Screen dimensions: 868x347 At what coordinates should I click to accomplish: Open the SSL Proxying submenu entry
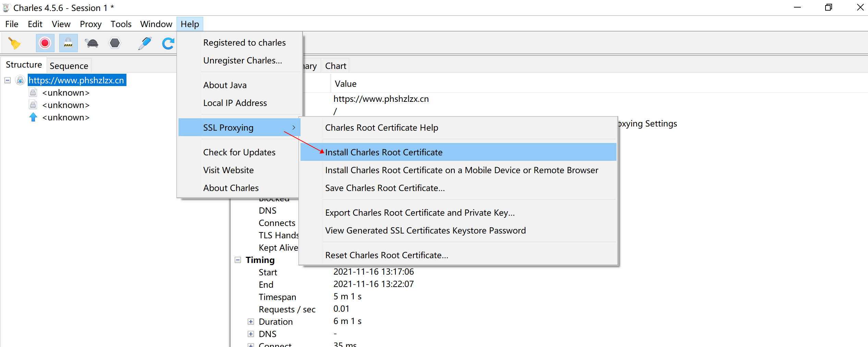click(x=240, y=128)
